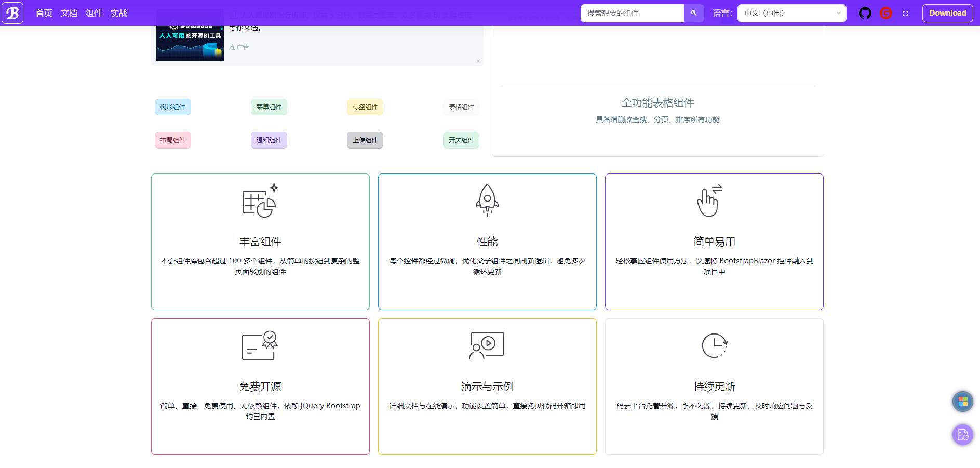The width and height of the screenshot is (980, 468).
Task: Select 首页 in the navigation bar
Action: [x=43, y=13]
